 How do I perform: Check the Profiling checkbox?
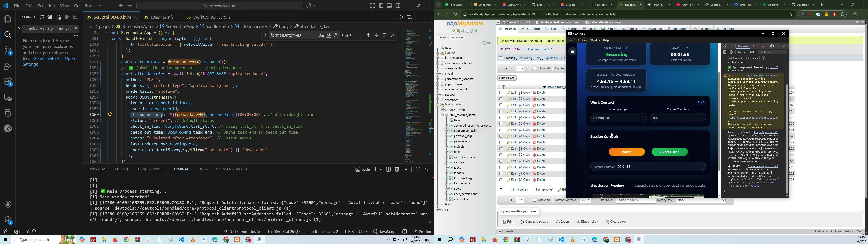click(500, 58)
